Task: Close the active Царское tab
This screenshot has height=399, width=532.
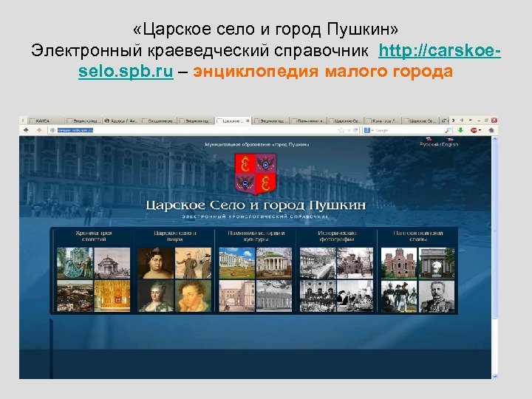Action: click(x=248, y=120)
